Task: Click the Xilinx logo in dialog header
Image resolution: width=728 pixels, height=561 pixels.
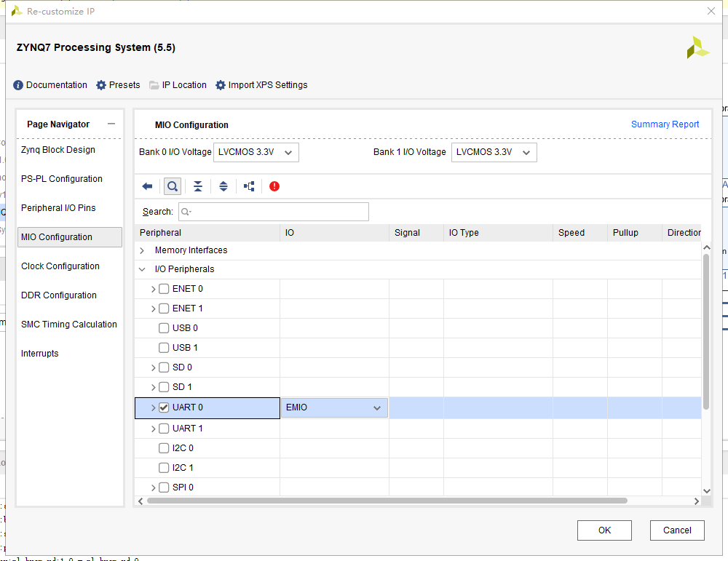Action: point(698,47)
